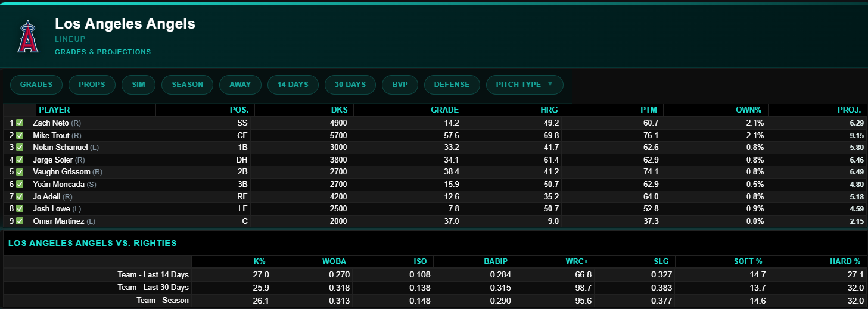Toggle checkbox for Zach Neto

pyautogui.click(x=20, y=123)
